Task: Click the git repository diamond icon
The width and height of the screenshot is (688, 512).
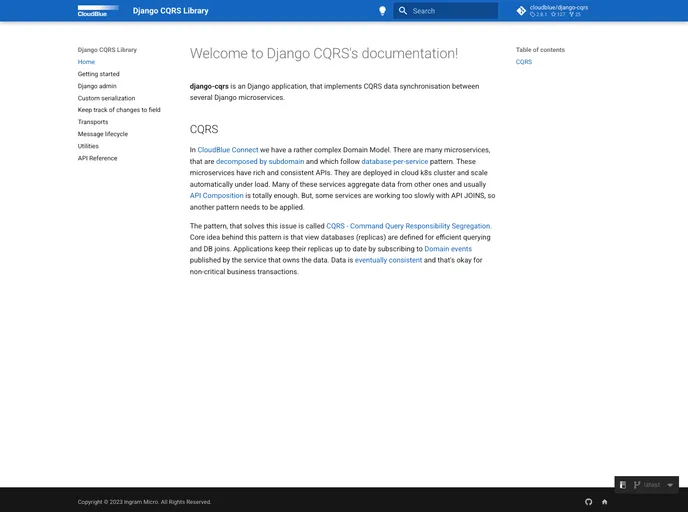Action: [521, 11]
